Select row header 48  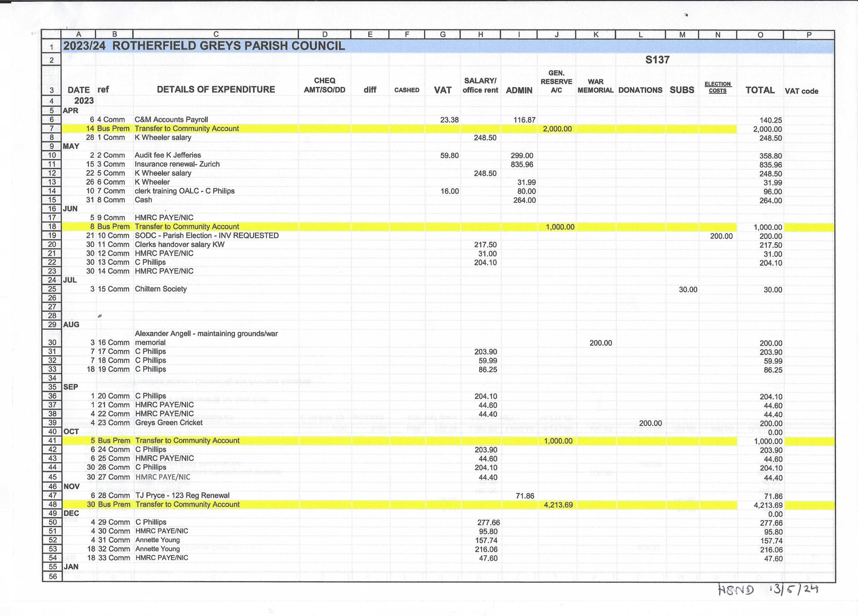[52, 505]
